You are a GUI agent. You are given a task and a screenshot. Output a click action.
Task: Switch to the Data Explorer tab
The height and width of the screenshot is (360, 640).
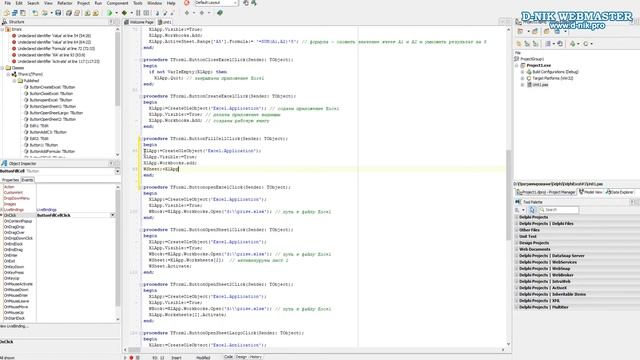click(x=620, y=192)
